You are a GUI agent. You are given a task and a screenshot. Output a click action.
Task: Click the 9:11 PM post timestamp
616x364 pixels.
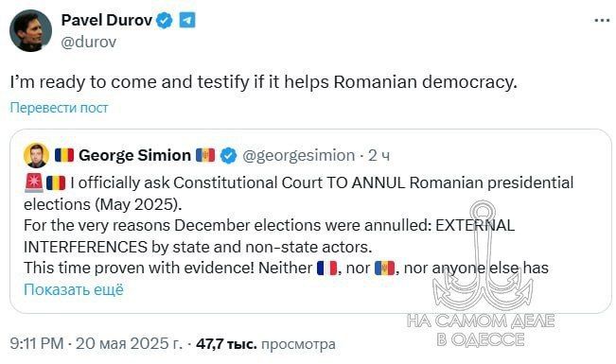pyautogui.click(x=37, y=343)
